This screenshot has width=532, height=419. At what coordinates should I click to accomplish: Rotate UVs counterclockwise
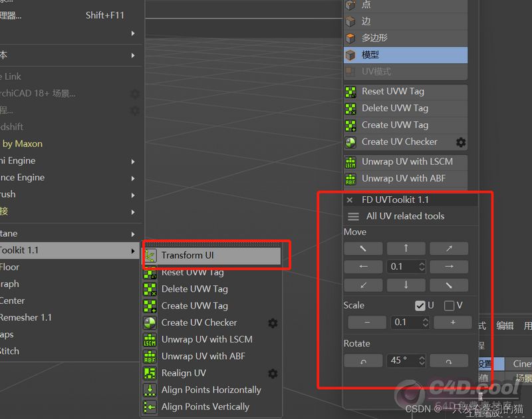click(363, 360)
